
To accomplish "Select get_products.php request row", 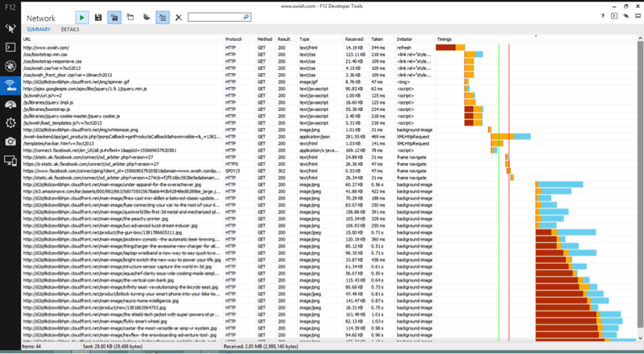I will (x=329, y=137).
